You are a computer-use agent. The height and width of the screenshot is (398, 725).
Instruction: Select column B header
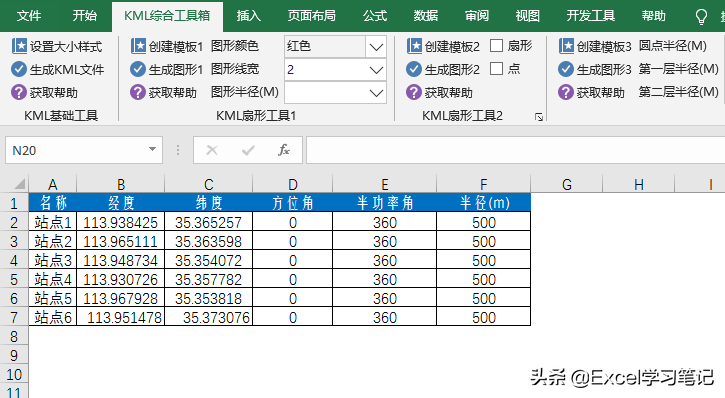click(x=121, y=184)
